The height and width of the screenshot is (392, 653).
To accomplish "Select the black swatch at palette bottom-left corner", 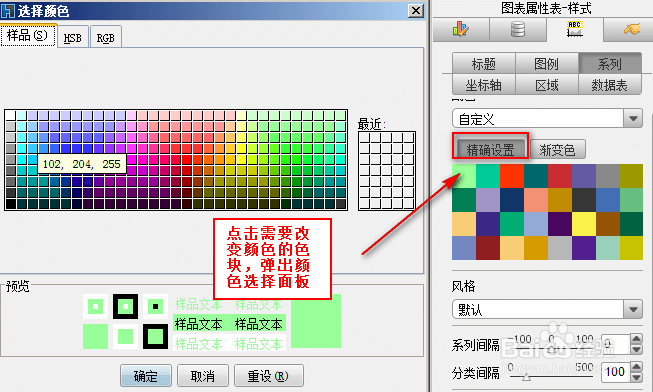I will [11, 204].
